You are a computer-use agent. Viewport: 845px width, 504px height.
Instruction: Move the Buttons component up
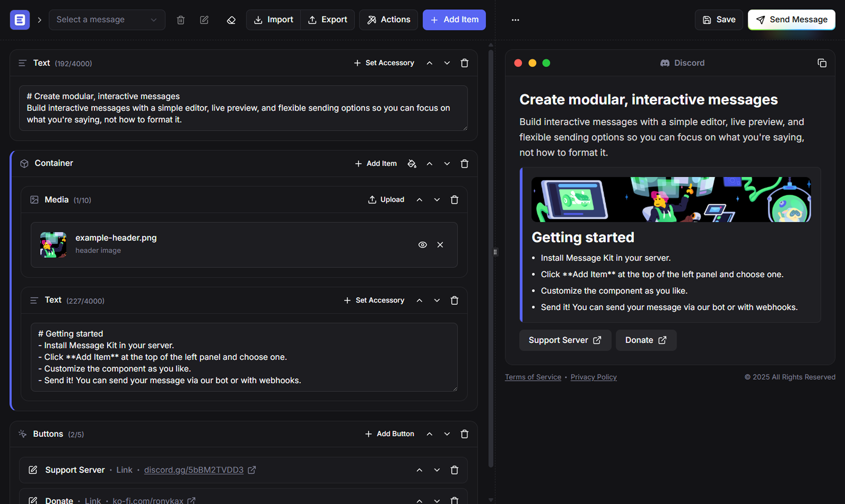click(x=430, y=434)
